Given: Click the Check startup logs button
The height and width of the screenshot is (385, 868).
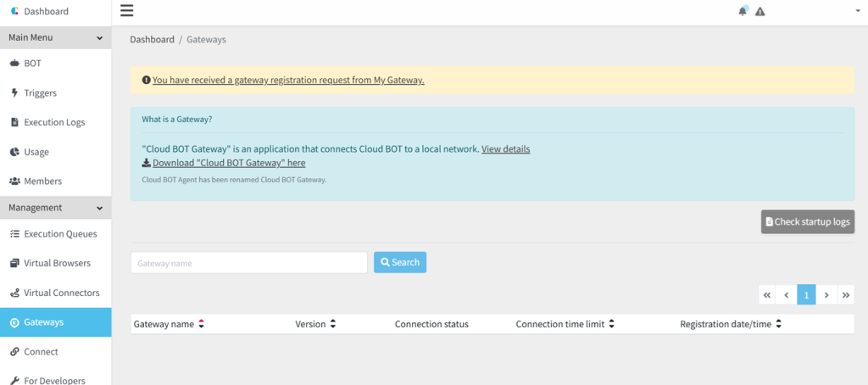Looking at the screenshot, I should click(808, 221).
